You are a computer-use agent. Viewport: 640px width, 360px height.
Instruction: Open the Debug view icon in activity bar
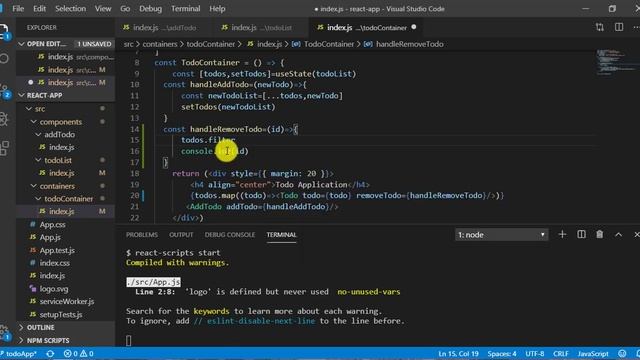(4, 119)
